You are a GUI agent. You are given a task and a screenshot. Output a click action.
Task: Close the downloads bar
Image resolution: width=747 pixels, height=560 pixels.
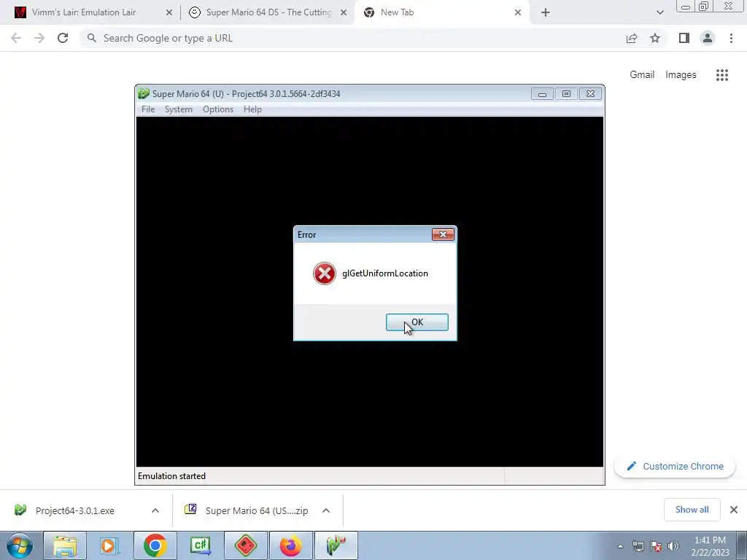tap(734, 510)
